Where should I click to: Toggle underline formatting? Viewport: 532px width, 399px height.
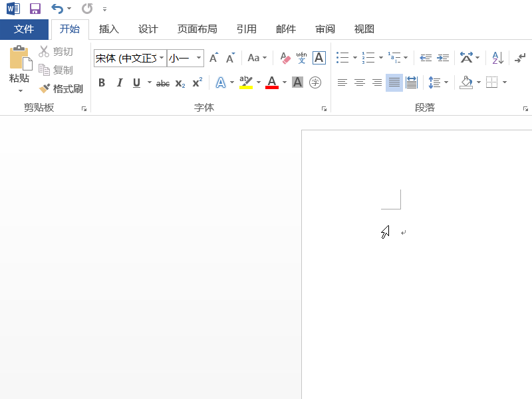pos(137,82)
